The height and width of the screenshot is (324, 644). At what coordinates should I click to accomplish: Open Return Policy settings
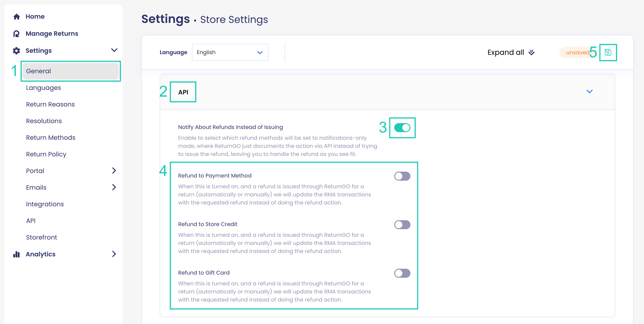click(x=46, y=154)
